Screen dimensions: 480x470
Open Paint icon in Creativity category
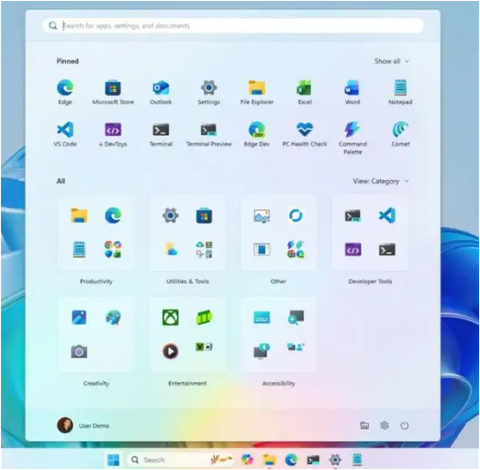pos(113,317)
